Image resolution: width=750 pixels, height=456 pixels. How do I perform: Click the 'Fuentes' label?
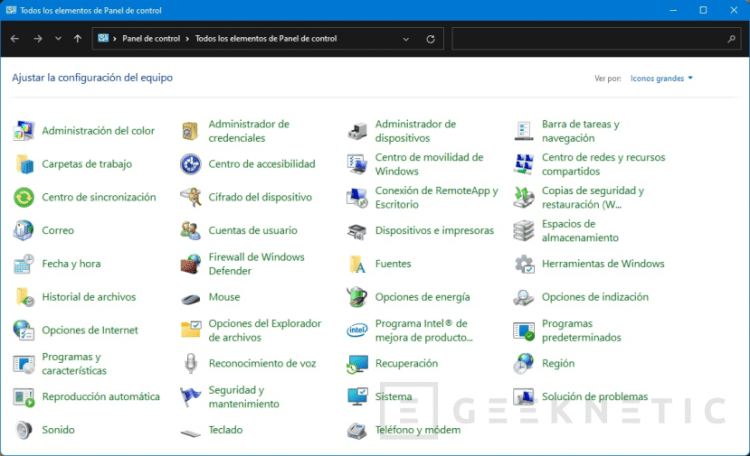pyautogui.click(x=393, y=264)
